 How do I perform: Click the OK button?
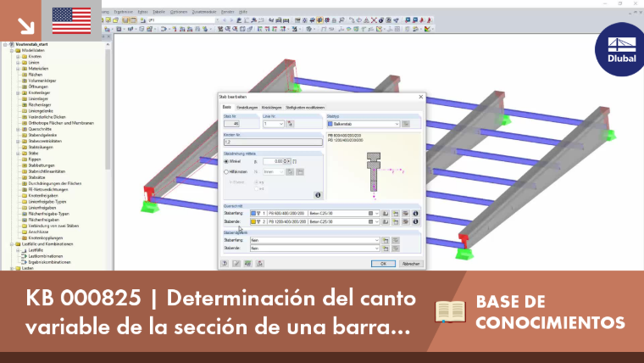point(383,264)
